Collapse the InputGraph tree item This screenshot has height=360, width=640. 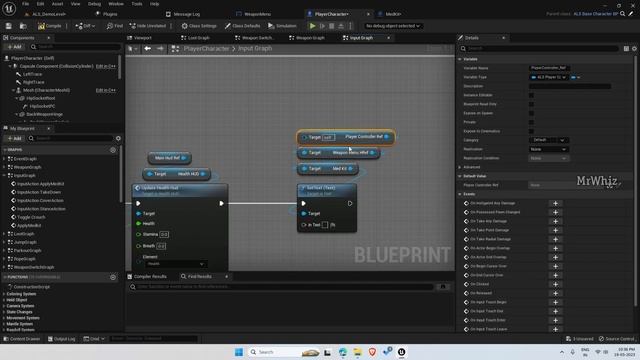tap(4, 176)
